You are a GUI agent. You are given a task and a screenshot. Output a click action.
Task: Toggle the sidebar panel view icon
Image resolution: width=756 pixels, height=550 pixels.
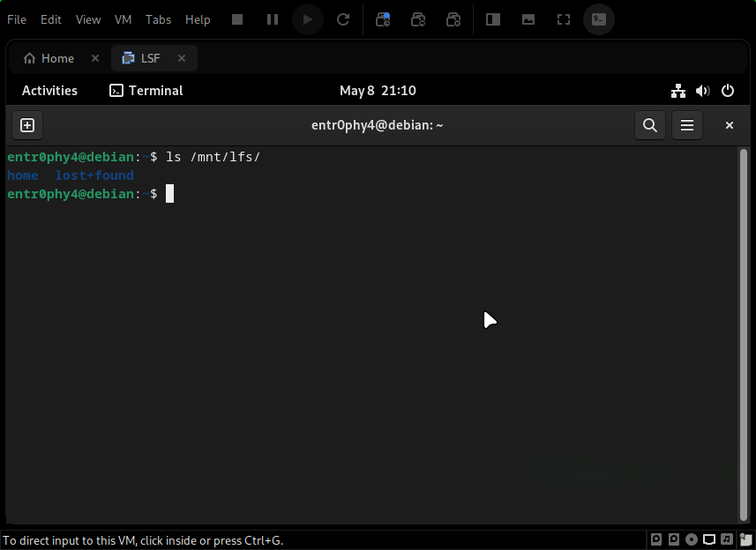[x=493, y=19]
